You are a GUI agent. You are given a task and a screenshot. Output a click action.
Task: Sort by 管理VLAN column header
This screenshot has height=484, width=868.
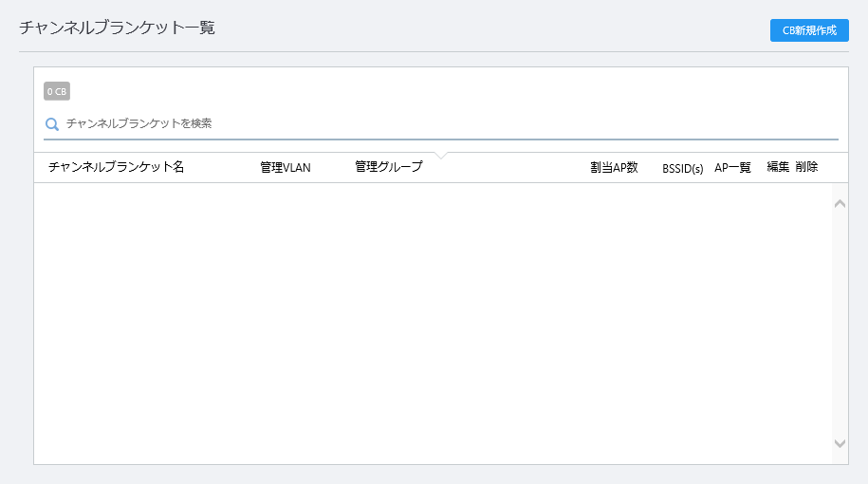286,167
